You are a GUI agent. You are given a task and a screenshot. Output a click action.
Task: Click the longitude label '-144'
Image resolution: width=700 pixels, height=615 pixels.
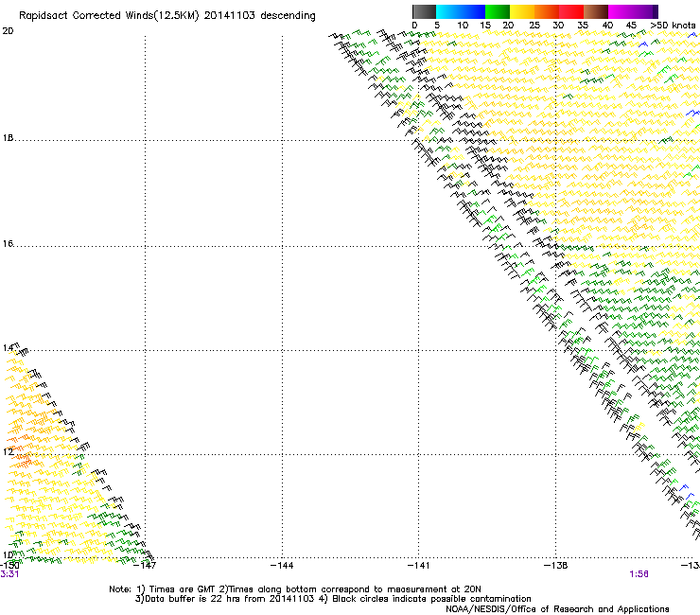282,566
